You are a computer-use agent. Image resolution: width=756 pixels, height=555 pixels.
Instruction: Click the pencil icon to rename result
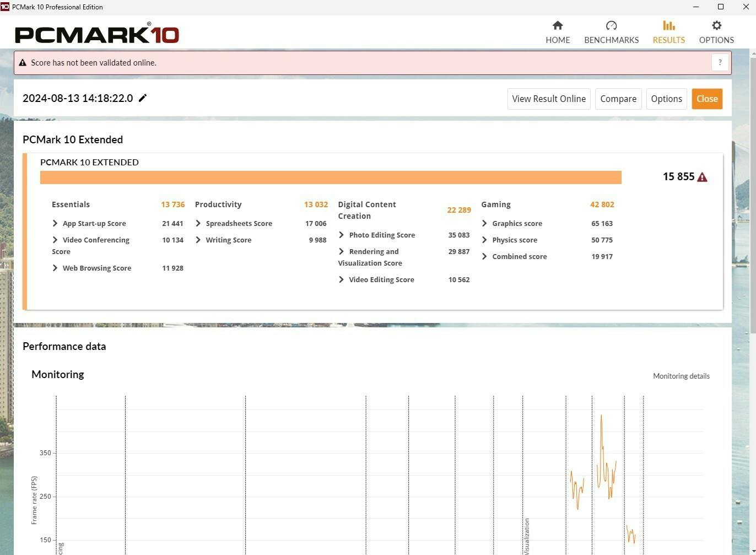pyautogui.click(x=143, y=98)
